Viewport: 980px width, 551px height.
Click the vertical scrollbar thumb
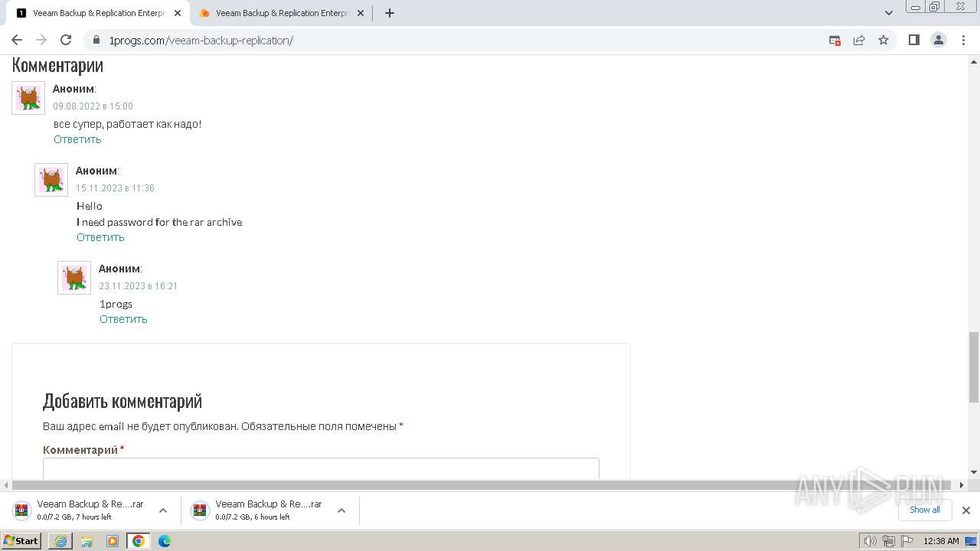coord(974,367)
